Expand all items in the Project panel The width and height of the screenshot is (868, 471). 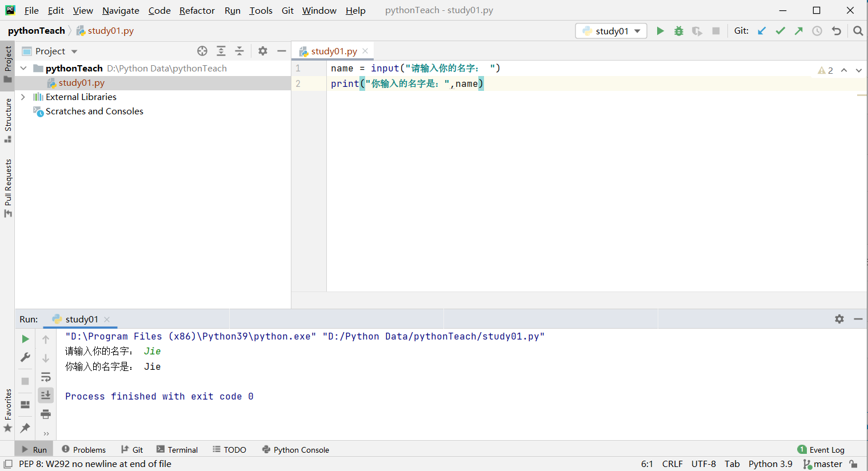coord(221,51)
